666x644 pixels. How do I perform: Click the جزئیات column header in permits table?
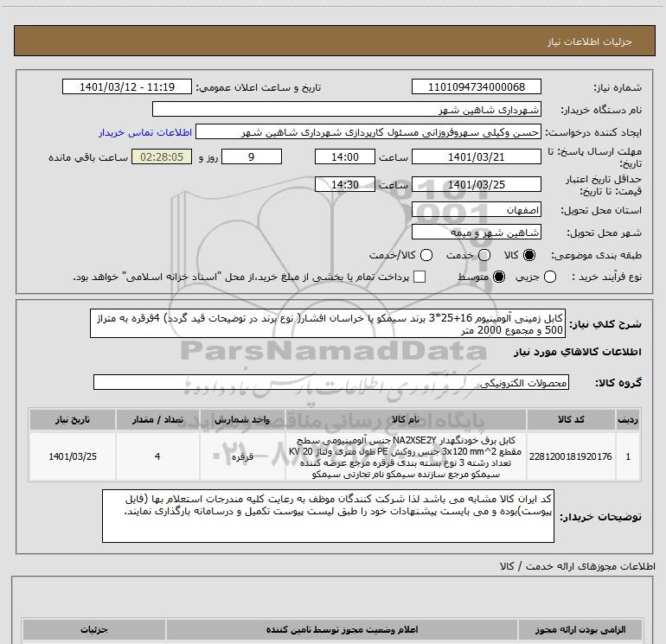(94, 629)
